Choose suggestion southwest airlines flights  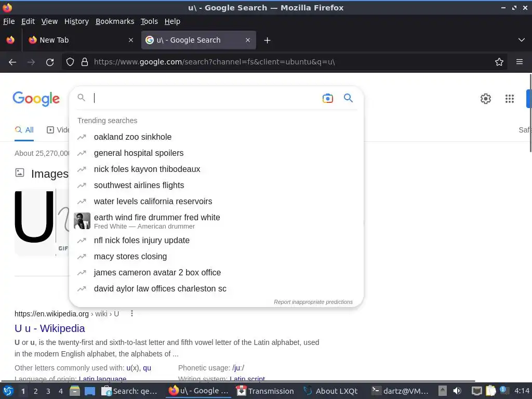coord(217,185)
